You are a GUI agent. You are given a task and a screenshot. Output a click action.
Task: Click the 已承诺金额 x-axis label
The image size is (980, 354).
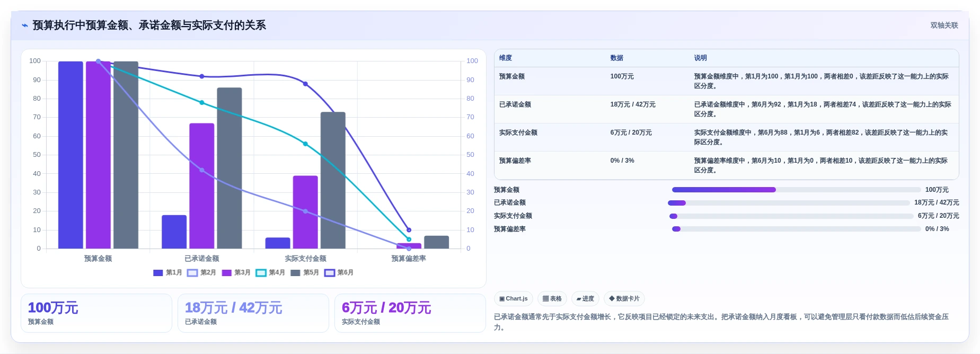(x=202, y=259)
